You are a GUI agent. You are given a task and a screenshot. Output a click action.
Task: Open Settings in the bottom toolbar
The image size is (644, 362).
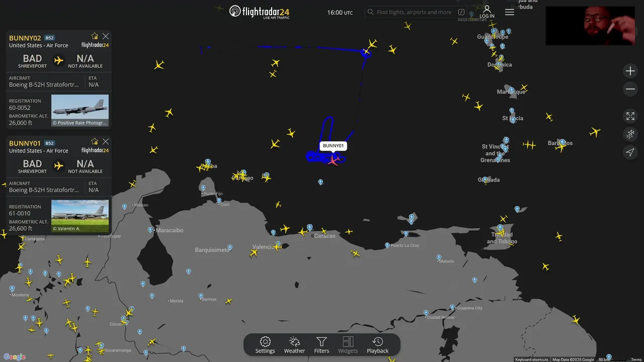[265, 345]
